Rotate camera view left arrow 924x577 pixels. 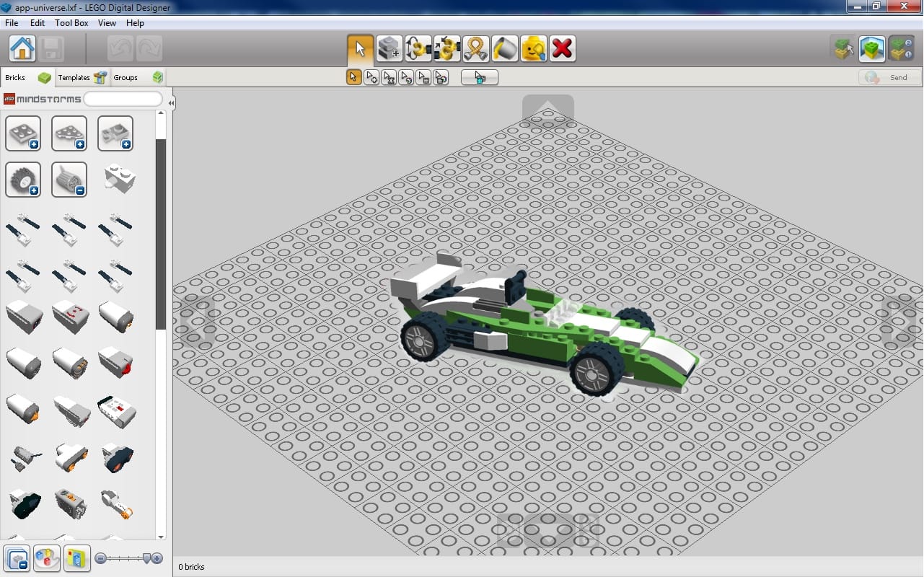click(197, 322)
